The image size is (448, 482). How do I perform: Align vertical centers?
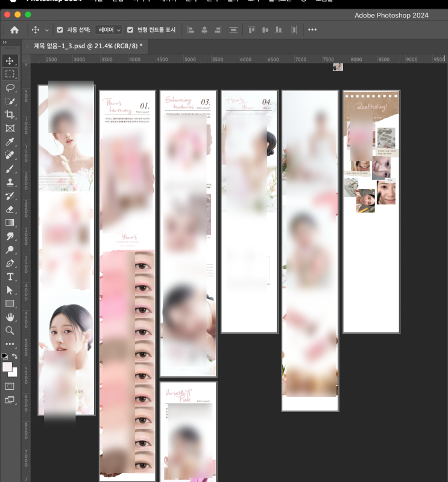(x=265, y=30)
